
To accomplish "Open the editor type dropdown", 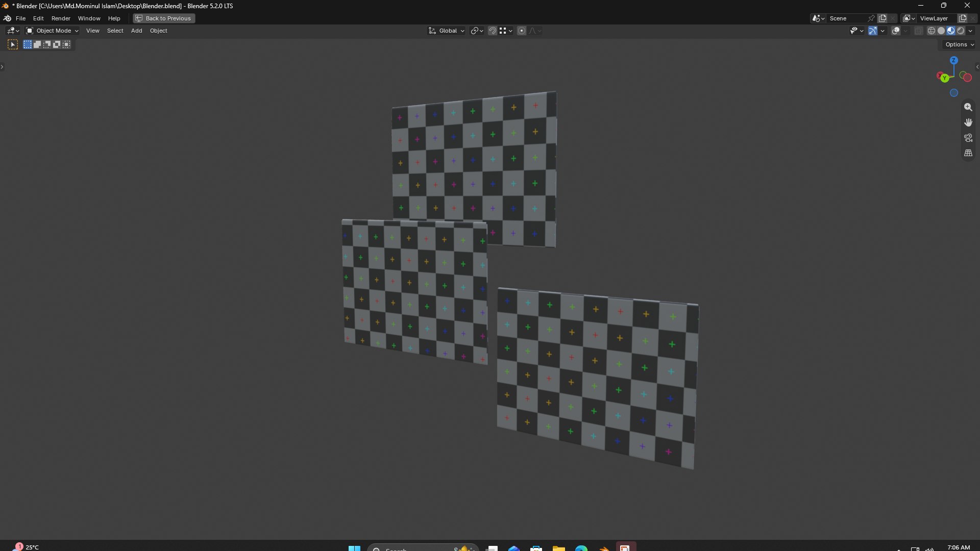I will (13, 31).
